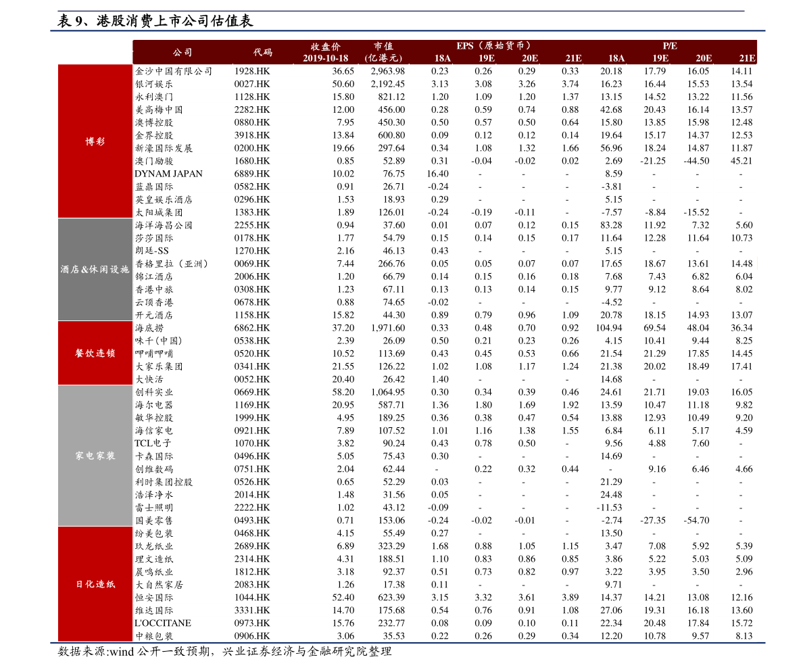Click the "L'OCCITANE" company cell

click(163, 623)
